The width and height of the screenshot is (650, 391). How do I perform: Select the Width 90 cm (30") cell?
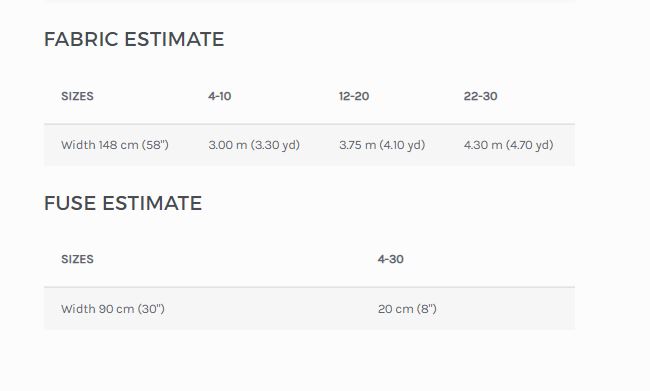[113, 309]
